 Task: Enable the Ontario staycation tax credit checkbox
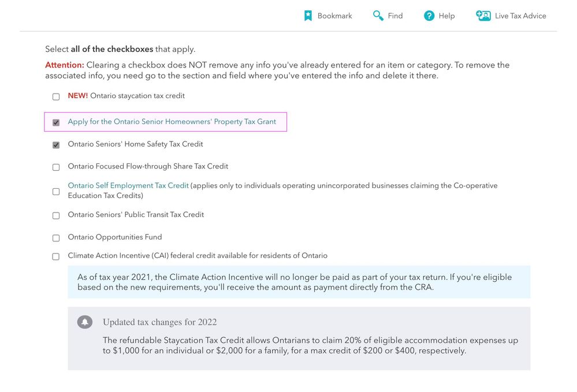click(x=56, y=96)
